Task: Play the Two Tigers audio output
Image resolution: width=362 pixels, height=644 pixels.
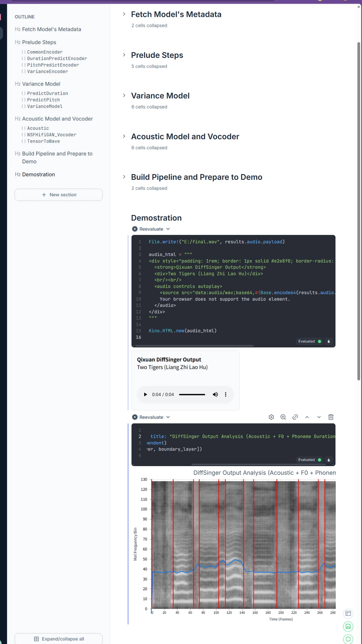Action: point(145,394)
